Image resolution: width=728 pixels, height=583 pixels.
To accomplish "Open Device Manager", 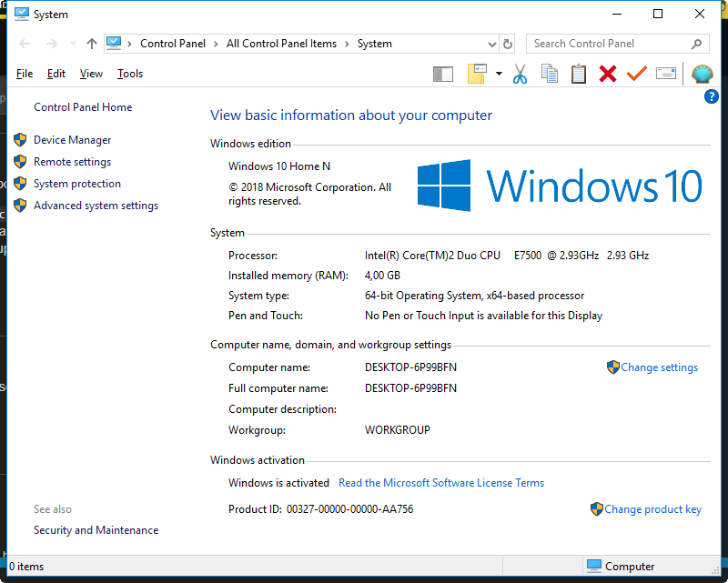I will [73, 140].
